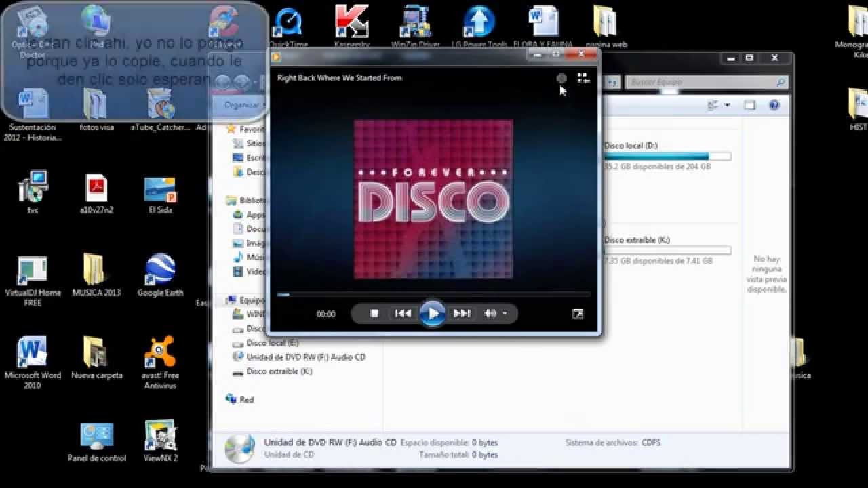Launch ViewNX 2 desktop shortcut

[161, 442]
